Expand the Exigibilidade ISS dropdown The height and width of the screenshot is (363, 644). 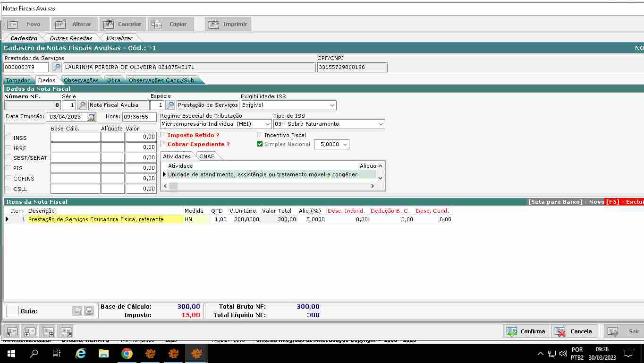[332, 105]
